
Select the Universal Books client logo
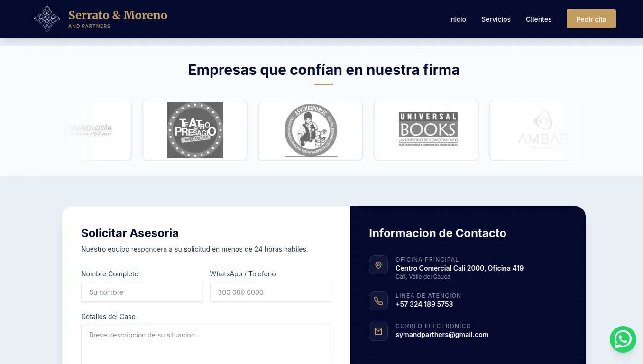[x=428, y=128]
